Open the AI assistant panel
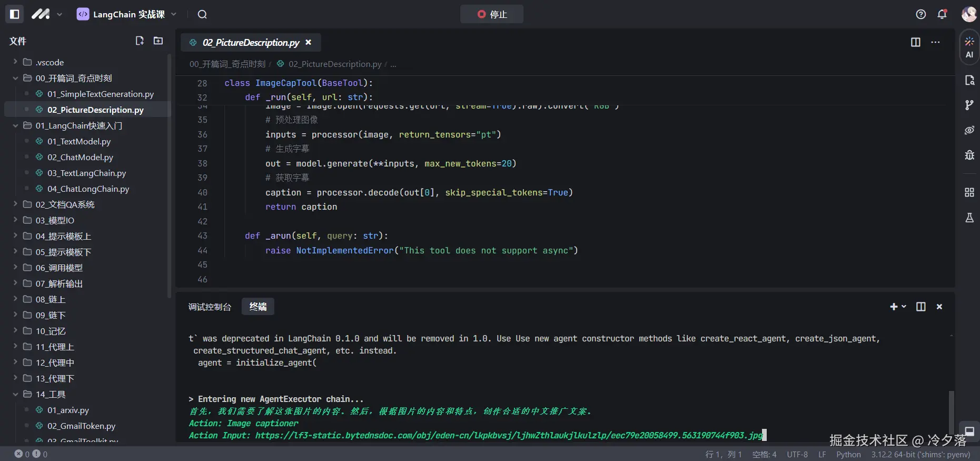The width and height of the screenshot is (980, 461). (969, 47)
